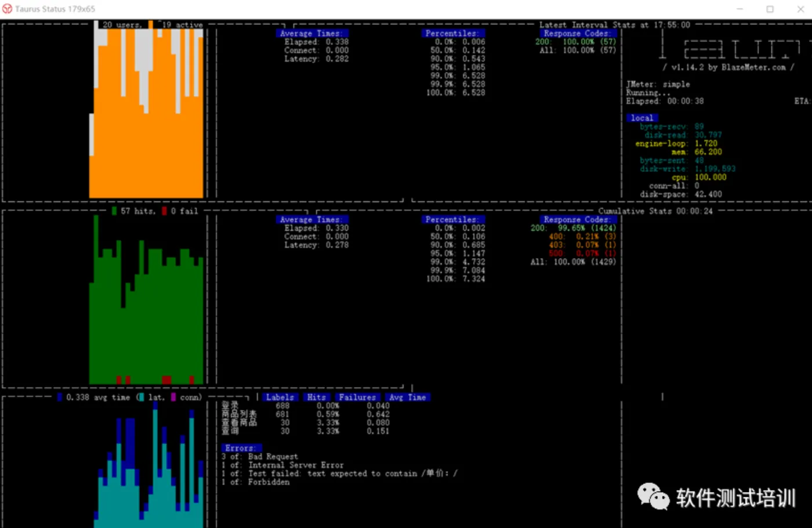Select the 查询 label row

306,431
